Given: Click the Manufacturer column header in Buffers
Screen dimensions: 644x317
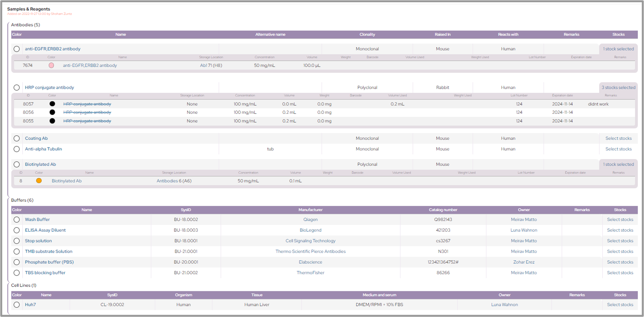Looking at the screenshot, I should (x=310, y=210).
